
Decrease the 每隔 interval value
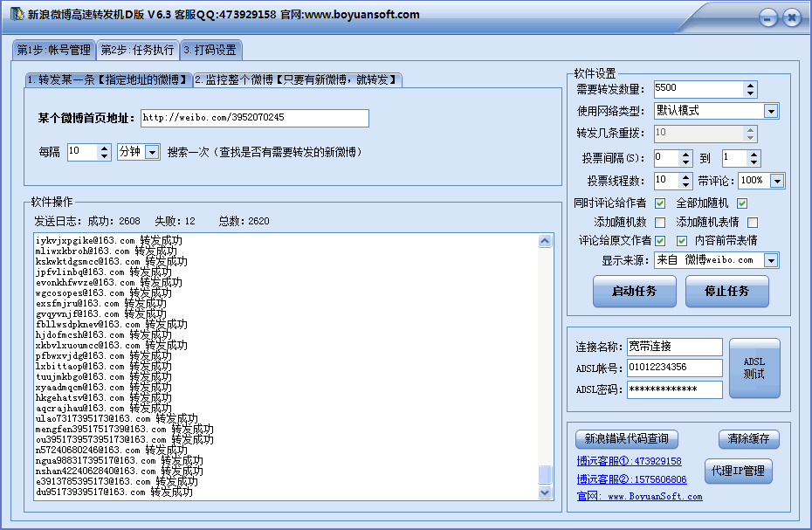point(105,156)
